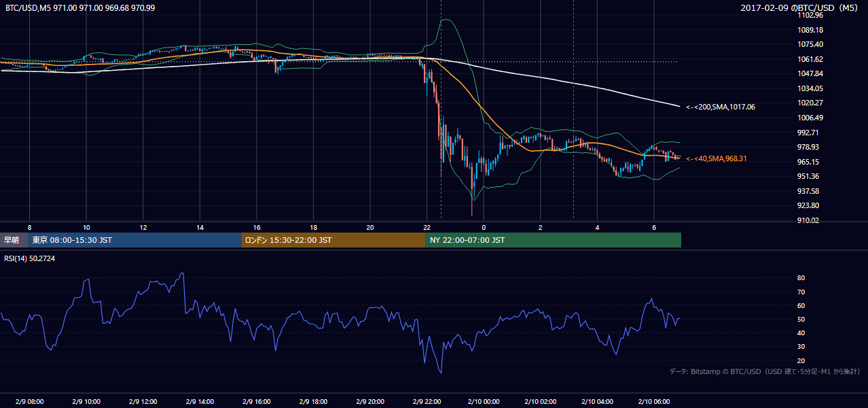The image size is (868, 408).
Task: Click the RSI(14) 50.2724 indicator label
Action: (x=29, y=258)
